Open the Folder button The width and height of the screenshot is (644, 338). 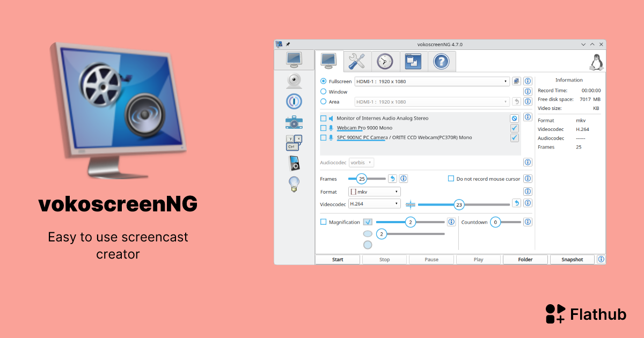click(525, 259)
